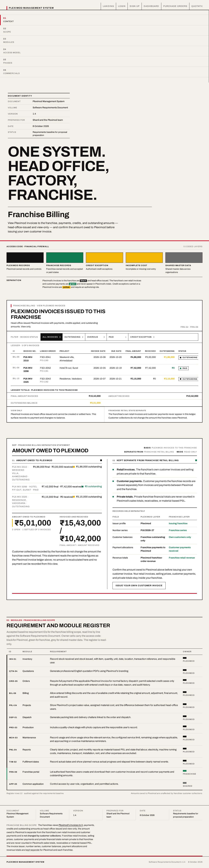Image resolution: width=209 pixels, height=868 pixels.
Task: Click the grey Shared owner marker on the APP-05 row
Action: (185, 783)
